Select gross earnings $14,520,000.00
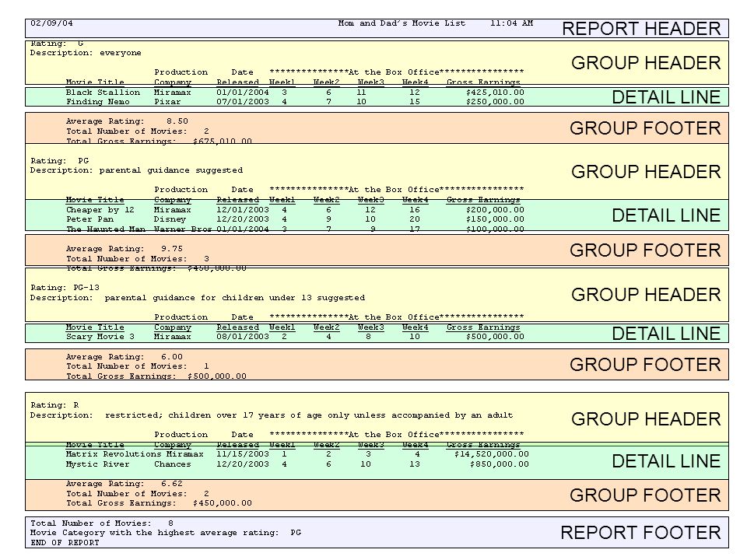This screenshot has height=560, width=747. [x=492, y=454]
